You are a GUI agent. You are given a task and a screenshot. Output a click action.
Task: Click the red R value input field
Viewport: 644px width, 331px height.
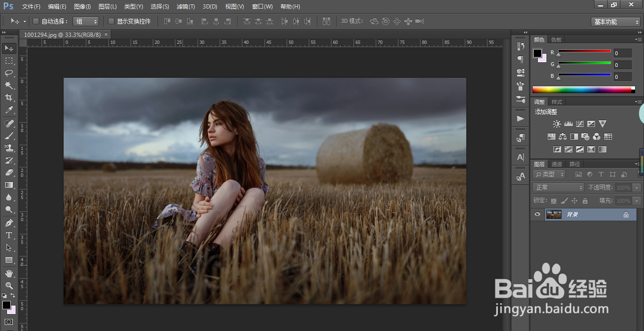(x=622, y=53)
